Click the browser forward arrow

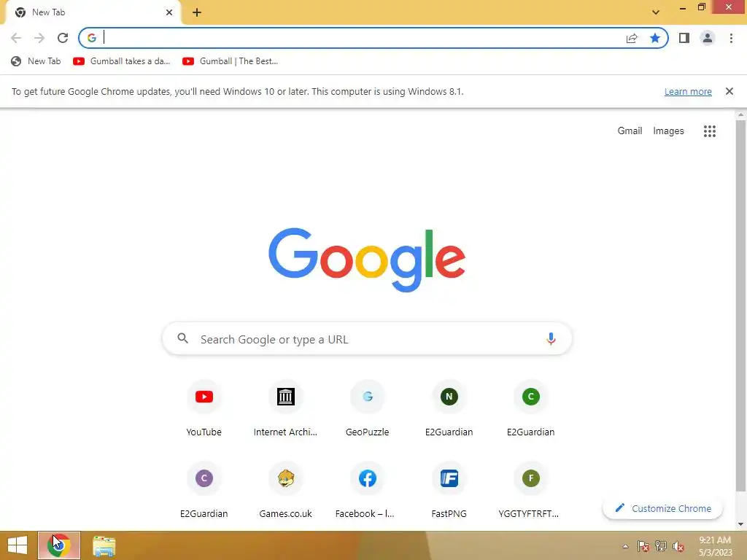pyautogui.click(x=39, y=38)
